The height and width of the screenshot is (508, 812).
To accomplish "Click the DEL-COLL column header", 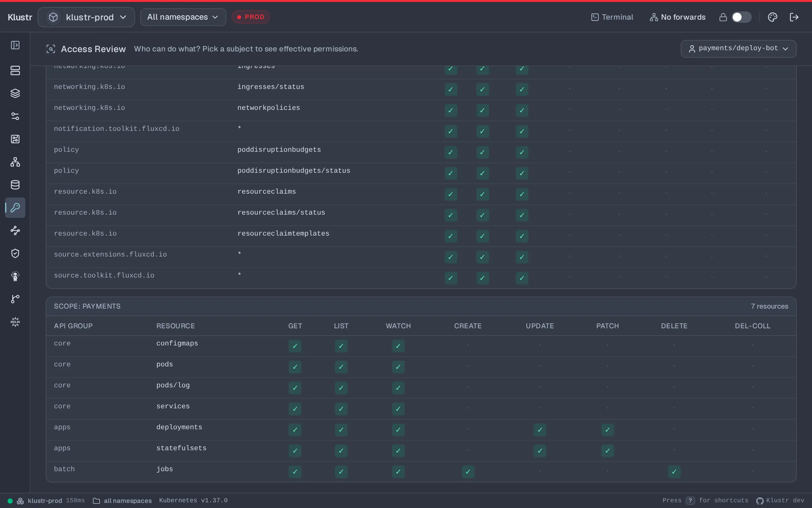I will pos(752,326).
